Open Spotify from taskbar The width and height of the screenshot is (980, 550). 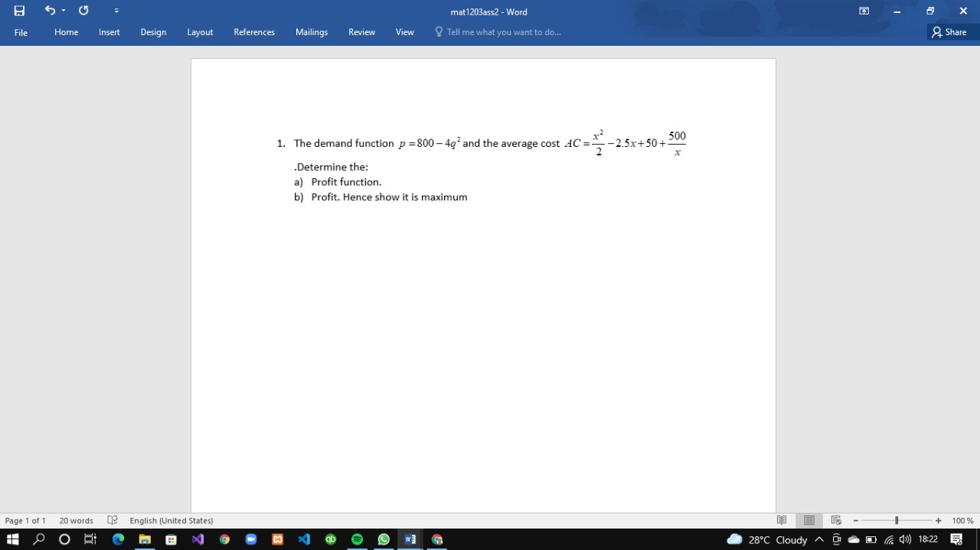[x=358, y=539]
